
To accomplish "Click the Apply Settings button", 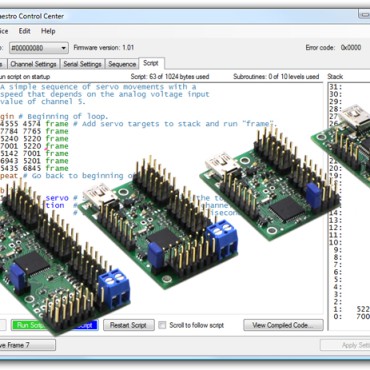I will (x=345, y=345).
